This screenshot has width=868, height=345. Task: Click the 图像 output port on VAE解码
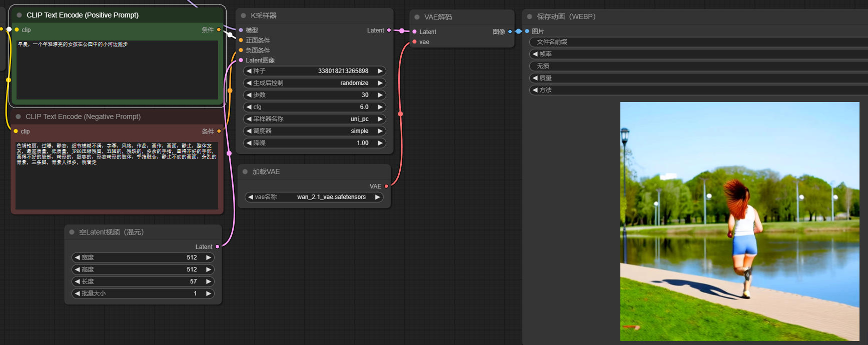click(x=510, y=31)
